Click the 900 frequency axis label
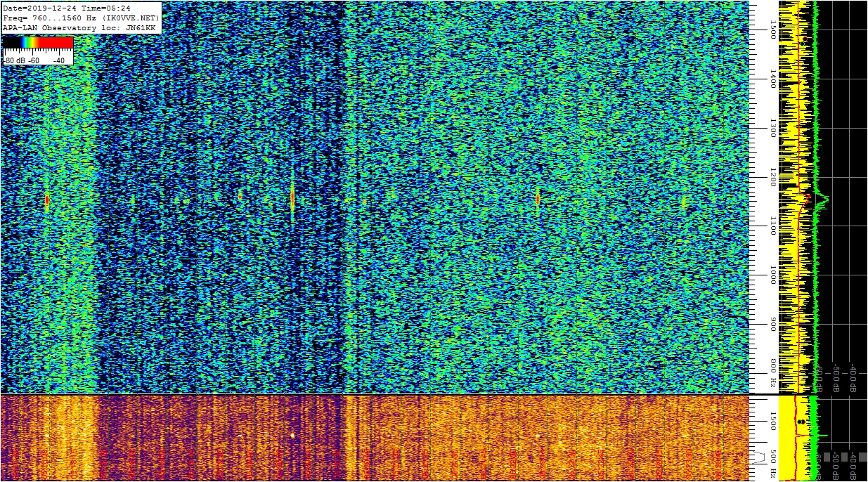The image size is (868, 482). 772,325
